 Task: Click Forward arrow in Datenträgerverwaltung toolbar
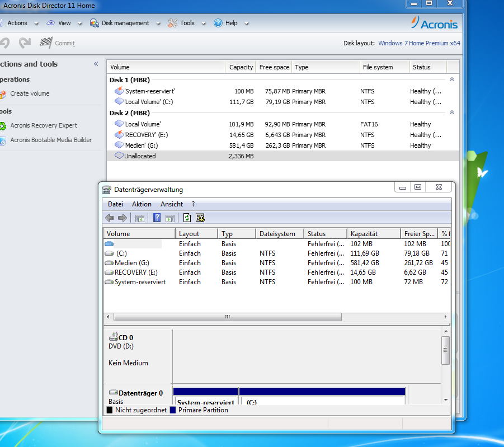[123, 218]
